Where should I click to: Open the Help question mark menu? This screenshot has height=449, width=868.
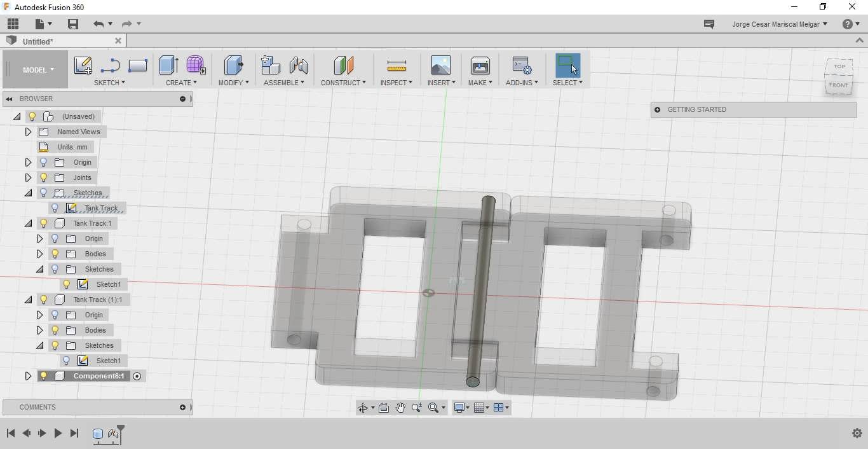(851, 24)
